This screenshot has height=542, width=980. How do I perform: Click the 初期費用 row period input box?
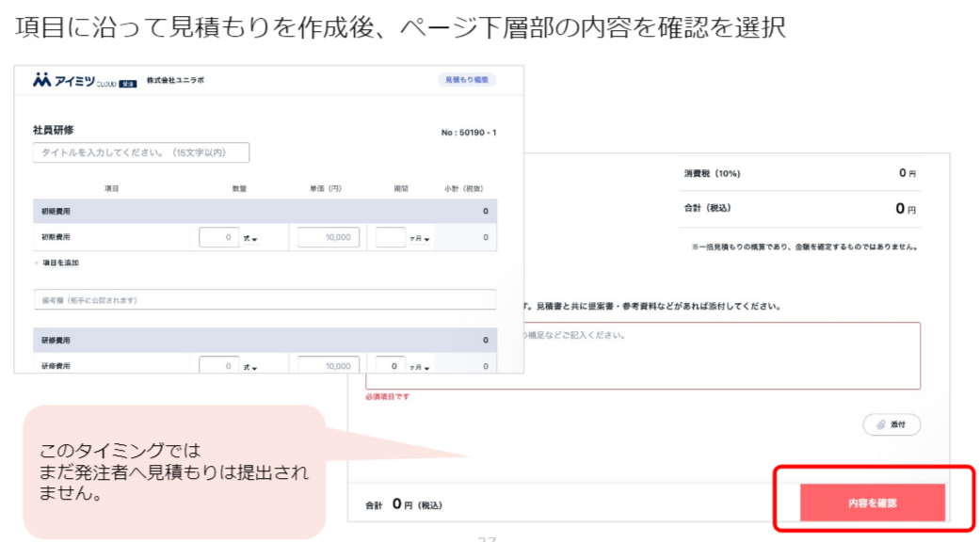pyautogui.click(x=390, y=238)
